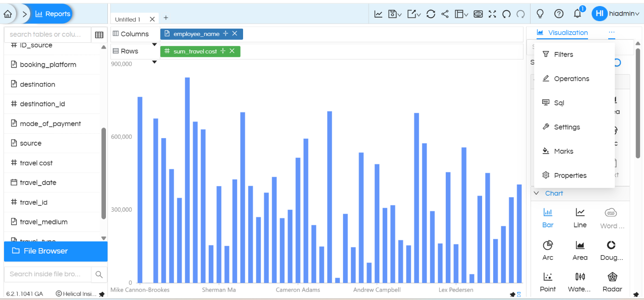Open the Help question mark icon

coord(559,14)
